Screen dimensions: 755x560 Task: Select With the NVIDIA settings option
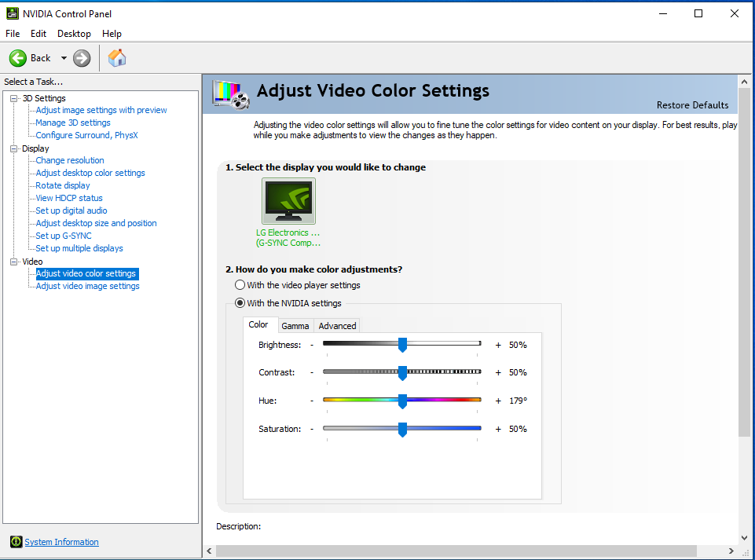[x=240, y=303]
